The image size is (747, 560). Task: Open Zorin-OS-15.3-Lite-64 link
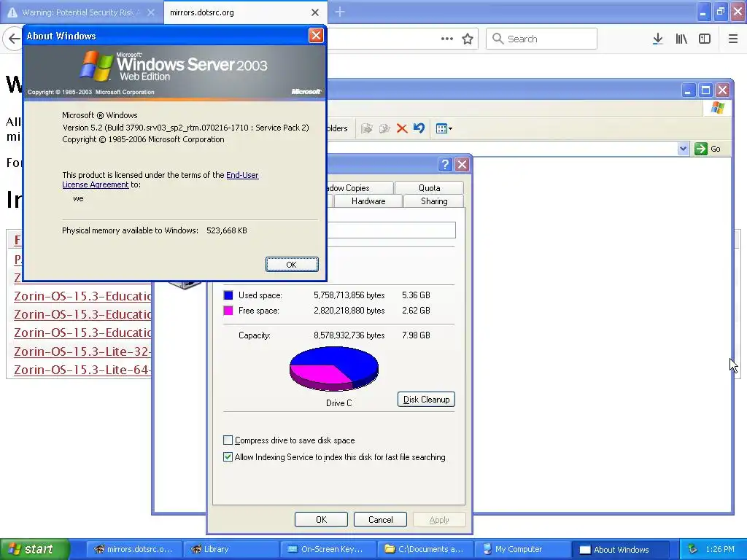click(82, 370)
